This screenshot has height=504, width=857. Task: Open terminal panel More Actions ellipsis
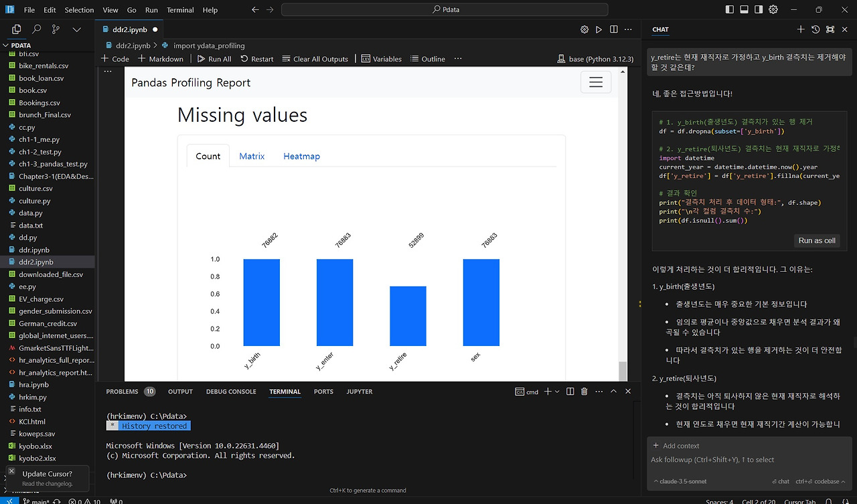tap(599, 392)
